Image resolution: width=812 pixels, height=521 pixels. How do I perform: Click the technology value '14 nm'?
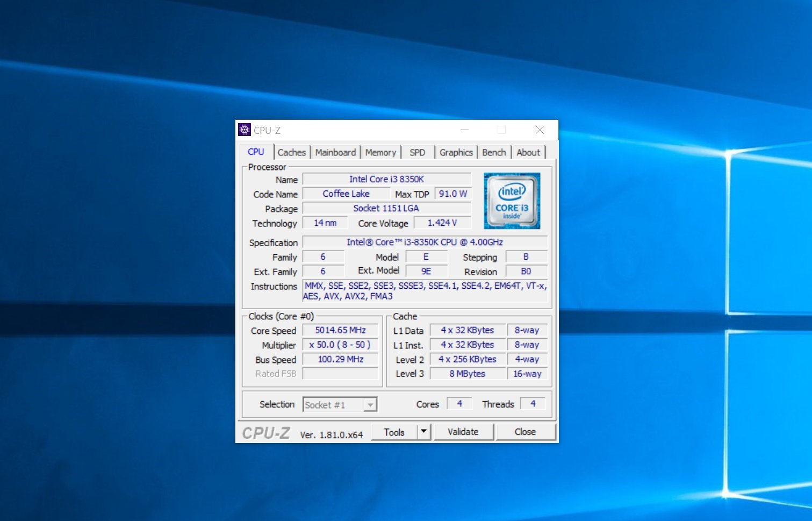(x=325, y=223)
